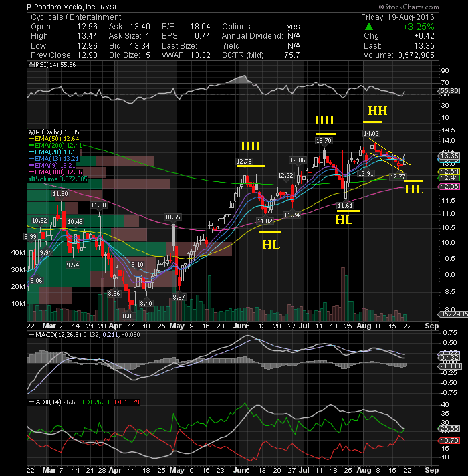Click the RSI(14) 55.86 indicator label
Viewport: 468px width, 476px height.
[52, 65]
